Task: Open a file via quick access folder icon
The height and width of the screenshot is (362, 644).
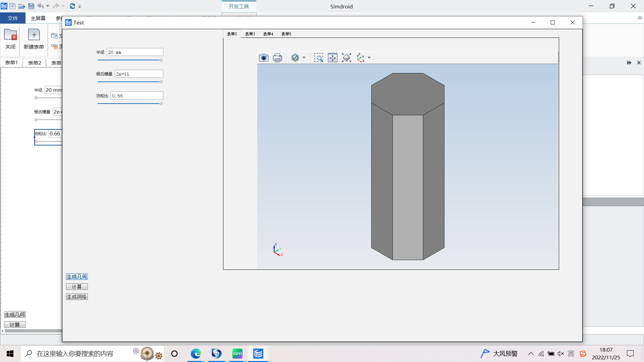Action: pyautogui.click(x=21, y=6)
